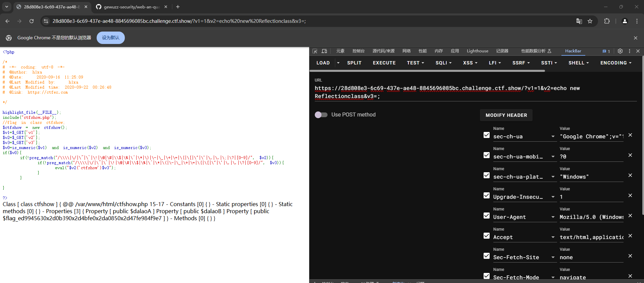This screenshot has height=283, width=644.
Task: Open the Chrome three-dot menu
Action: (637, 21)
